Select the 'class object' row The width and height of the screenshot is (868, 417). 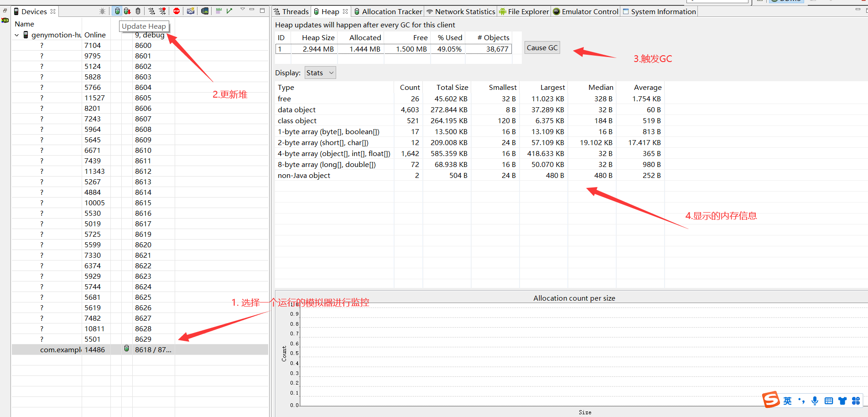[469, 121]
